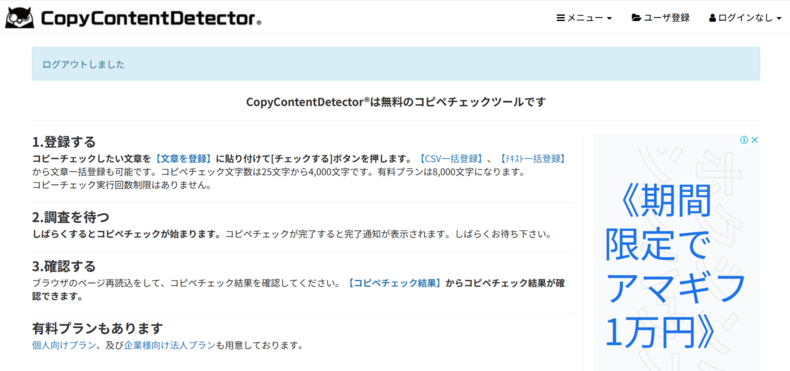Click the owl logo icon
790x371 pixels.
20,18
